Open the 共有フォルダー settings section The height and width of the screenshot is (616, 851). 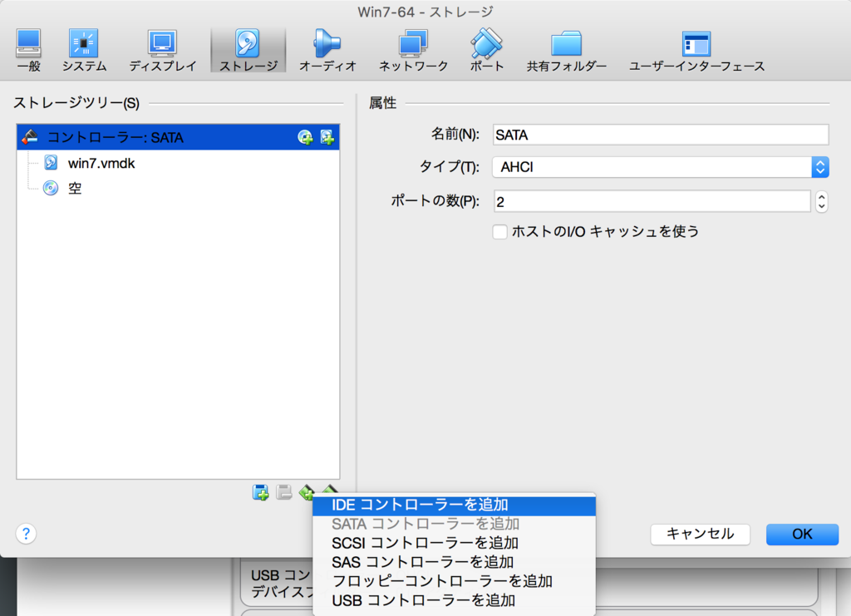(566, 51)
